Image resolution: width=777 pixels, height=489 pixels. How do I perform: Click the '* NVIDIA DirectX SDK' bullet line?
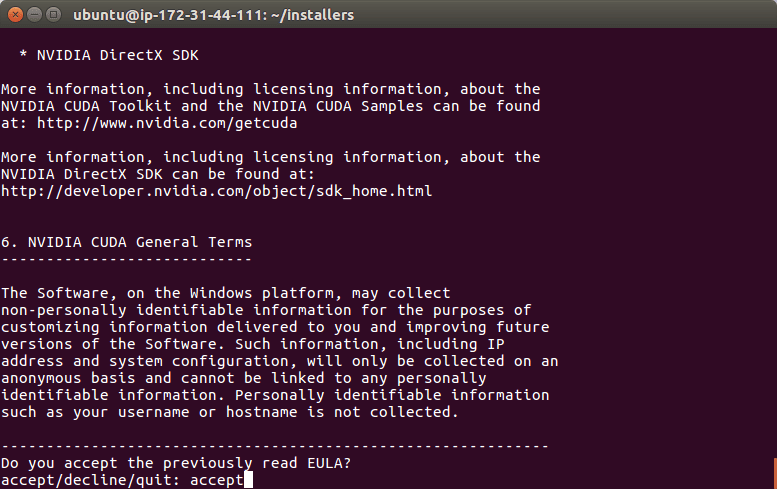109,55
